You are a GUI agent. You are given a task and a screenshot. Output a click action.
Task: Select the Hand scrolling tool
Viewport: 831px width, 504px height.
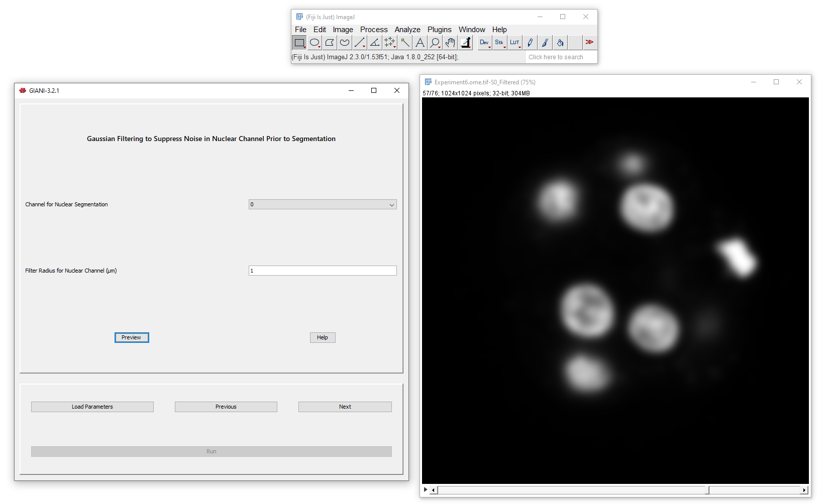click(450, 43)
